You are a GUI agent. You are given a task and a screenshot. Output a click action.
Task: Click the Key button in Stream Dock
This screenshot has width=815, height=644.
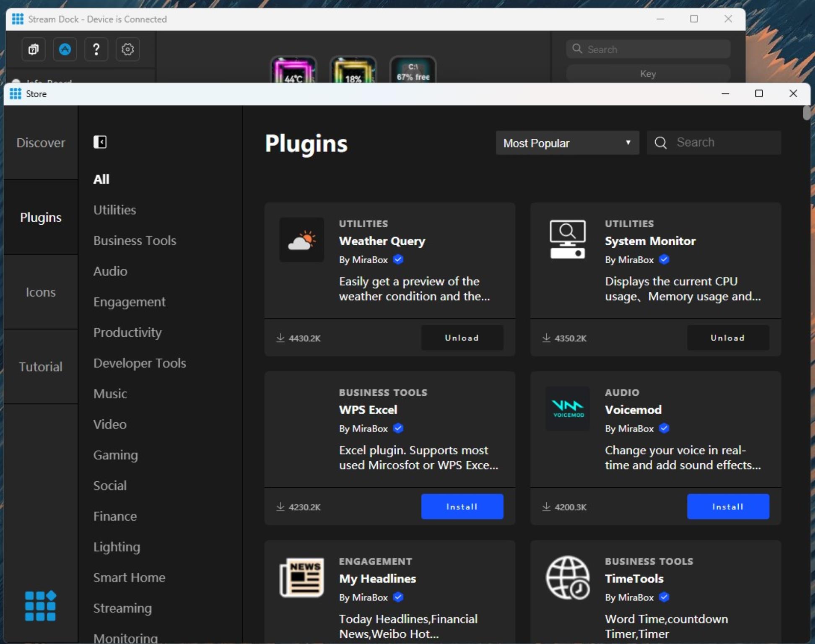(648, 74)
